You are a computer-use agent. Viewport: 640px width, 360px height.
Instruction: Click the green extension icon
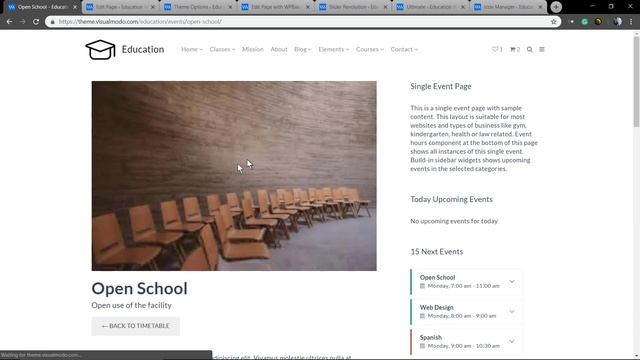tap(584, 22)
